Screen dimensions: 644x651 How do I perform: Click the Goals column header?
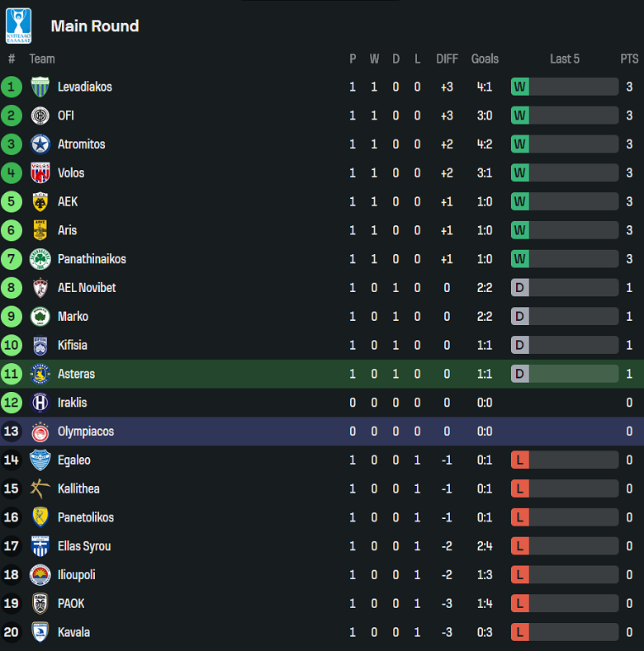pyautogui.click(x=485, y=59)
